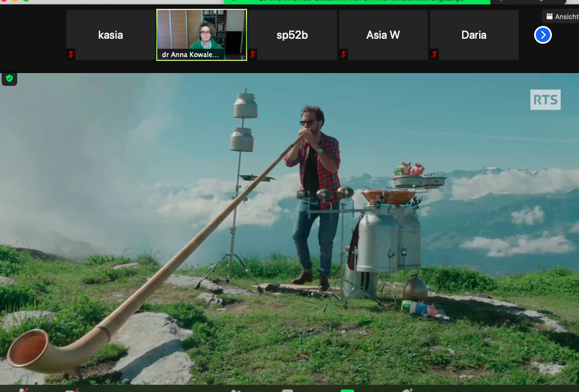Select the Asia W participant tile
This screenshot has height=392, width=579.
pos(383,35)
